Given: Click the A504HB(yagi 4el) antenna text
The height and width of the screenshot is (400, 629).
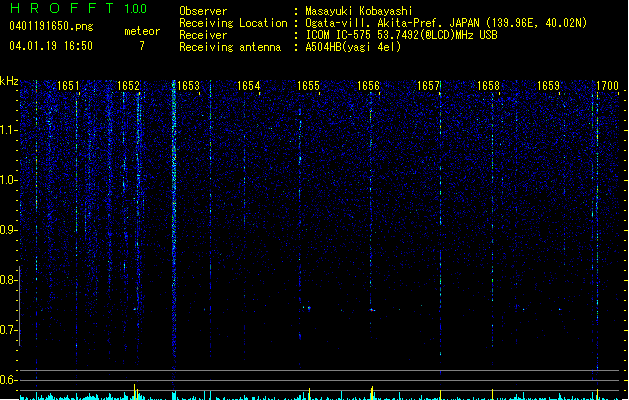Looking at the screenshot, I should click(x=353, y=47).
